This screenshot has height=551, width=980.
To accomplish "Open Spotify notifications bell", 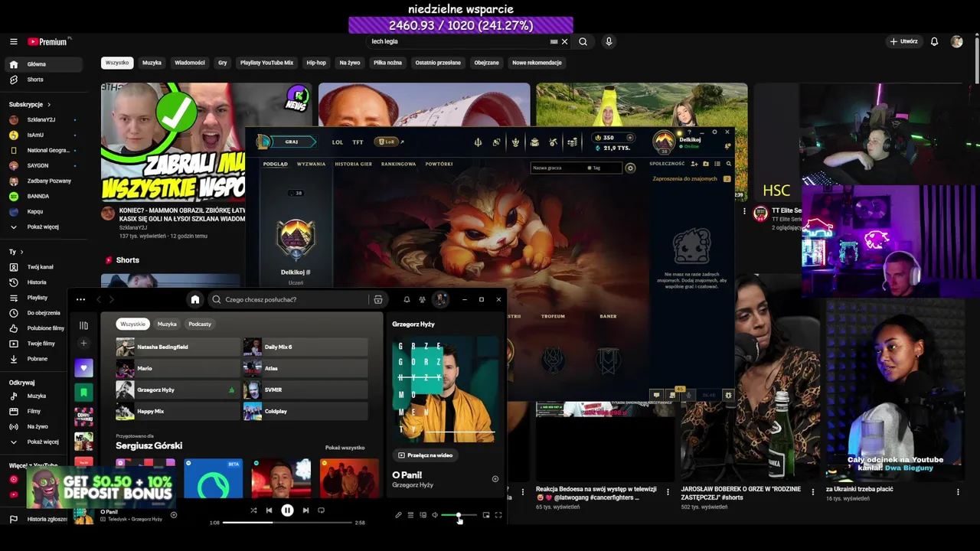I will 407,299.
